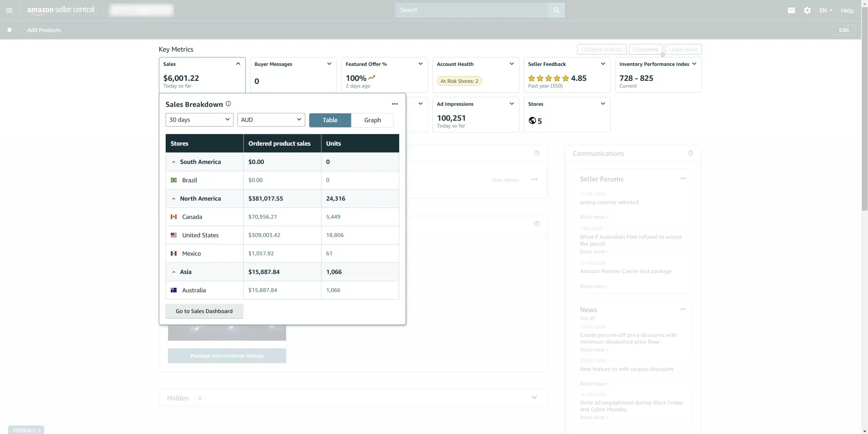Click the search magnifier icon
The height and width of the screenshot is (434, 868).
coord(556,10)
